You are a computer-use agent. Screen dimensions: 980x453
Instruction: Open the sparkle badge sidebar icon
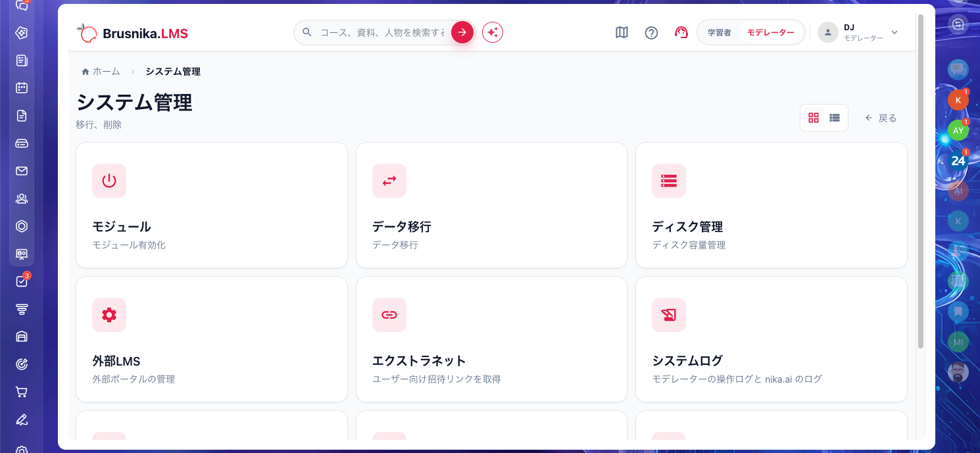coord(22,33)
